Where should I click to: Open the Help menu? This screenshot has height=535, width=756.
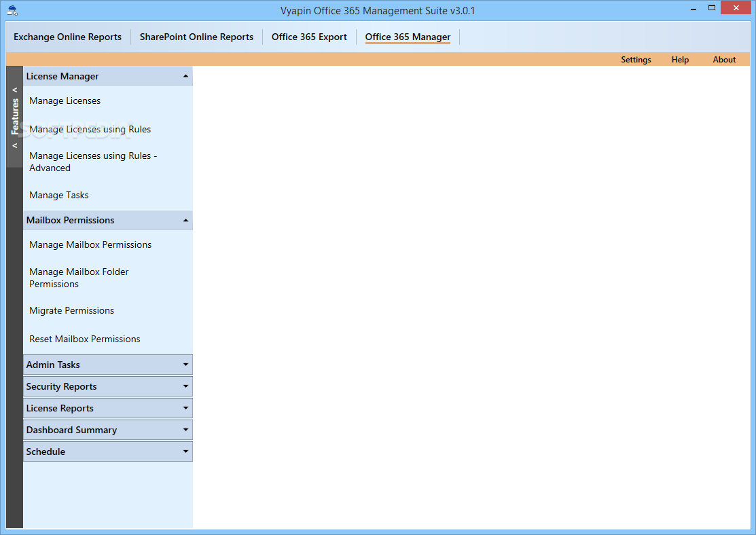680,60
